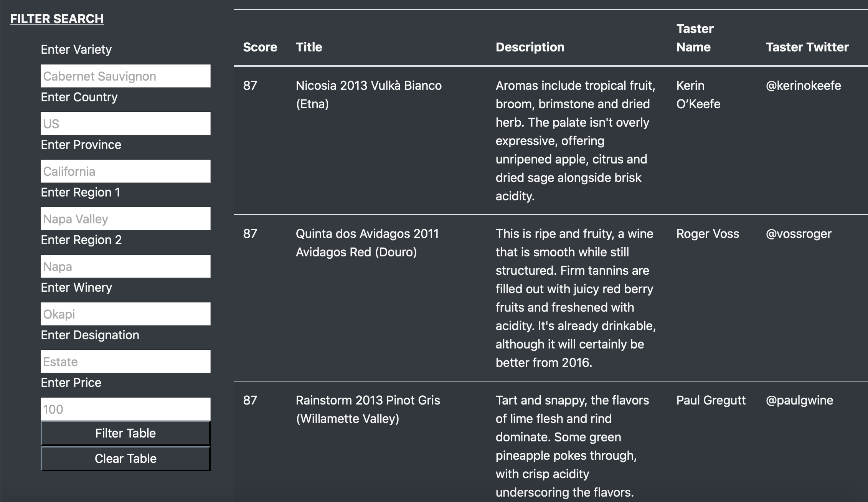Click the Enter Country input showing US
Viewport: 868px width, 502px height.
[125, 124]
